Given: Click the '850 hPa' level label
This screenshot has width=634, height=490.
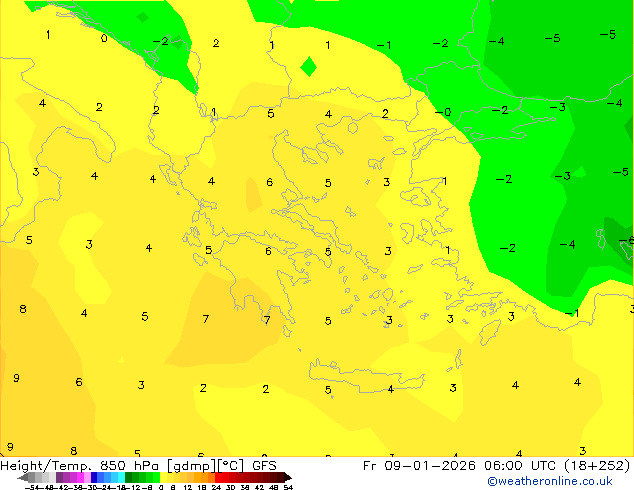Looking at the screenshot, I should point(129,466).
